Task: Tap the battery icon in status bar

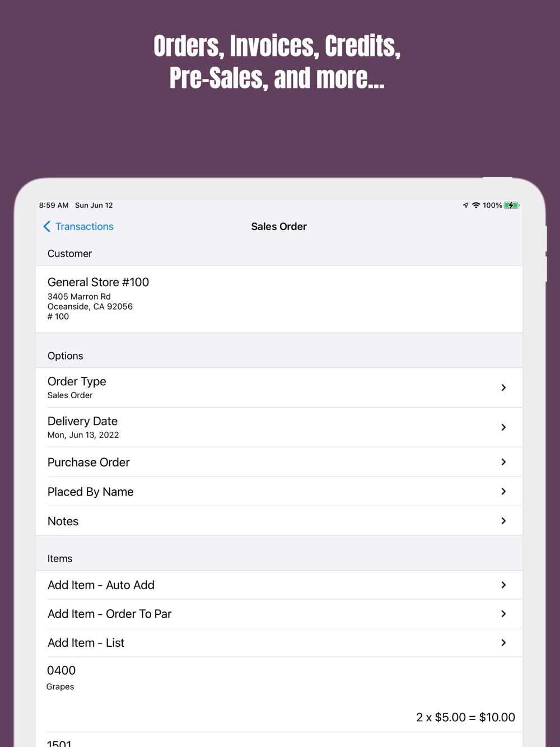Action: pos(511,206)
